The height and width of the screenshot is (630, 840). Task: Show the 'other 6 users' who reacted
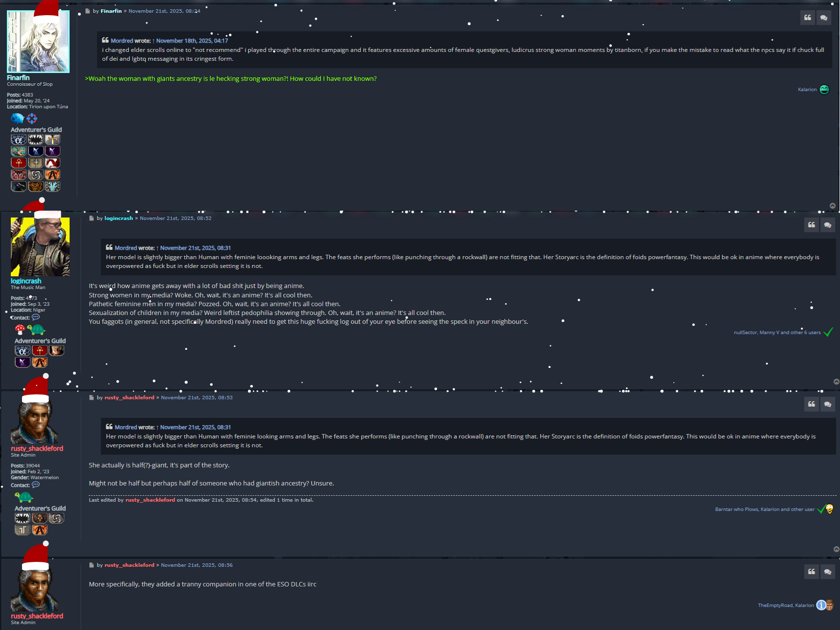click(x=806, y=333)
